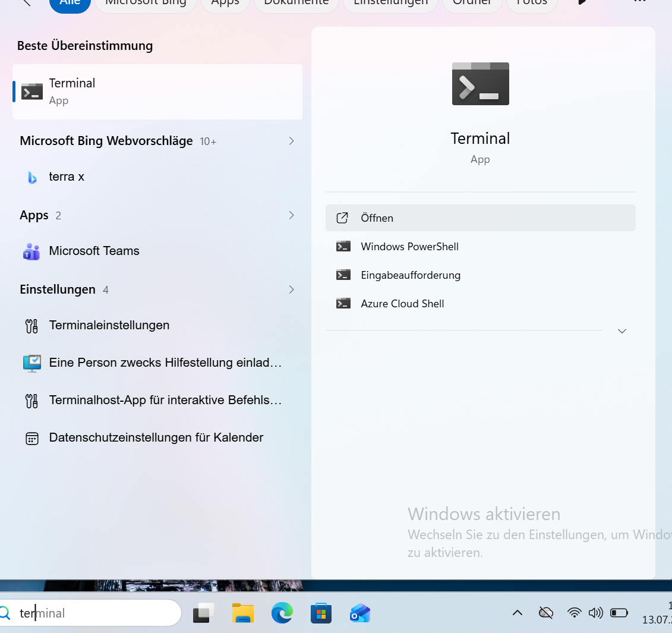Click the open-in-new-window icon next to Öffnen
The image size is (672, 633).
(x=342, y=218)
